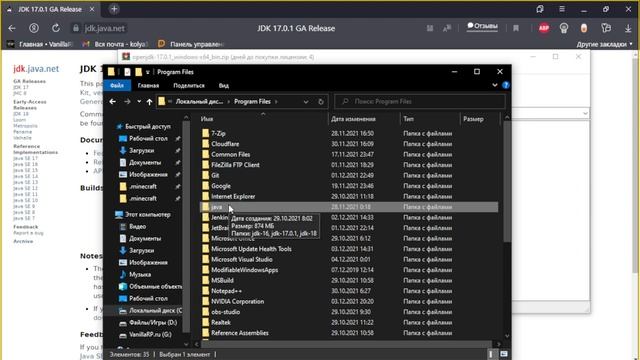Click the file list vertical scrollbar
The image size is (640, 360).
click(x=507, y=182)
